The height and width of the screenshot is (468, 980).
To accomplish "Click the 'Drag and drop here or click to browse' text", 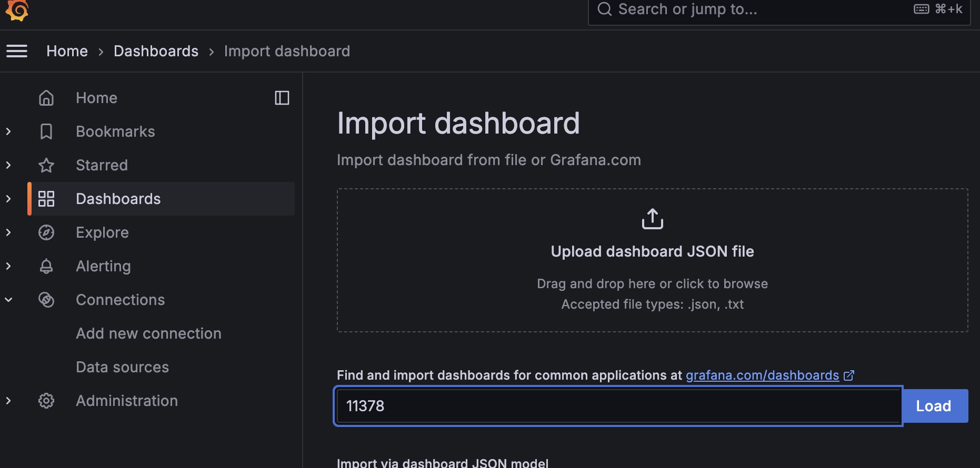I will 653,284.
